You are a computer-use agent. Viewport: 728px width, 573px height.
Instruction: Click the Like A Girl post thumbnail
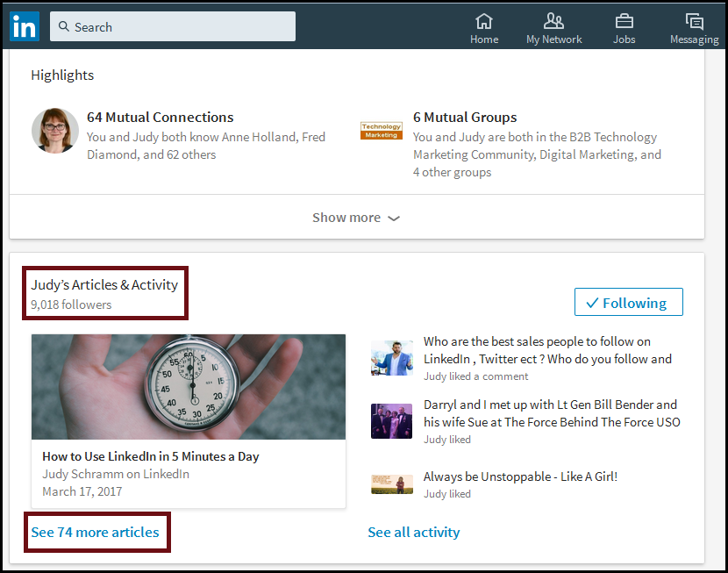(x=392, y=484)
